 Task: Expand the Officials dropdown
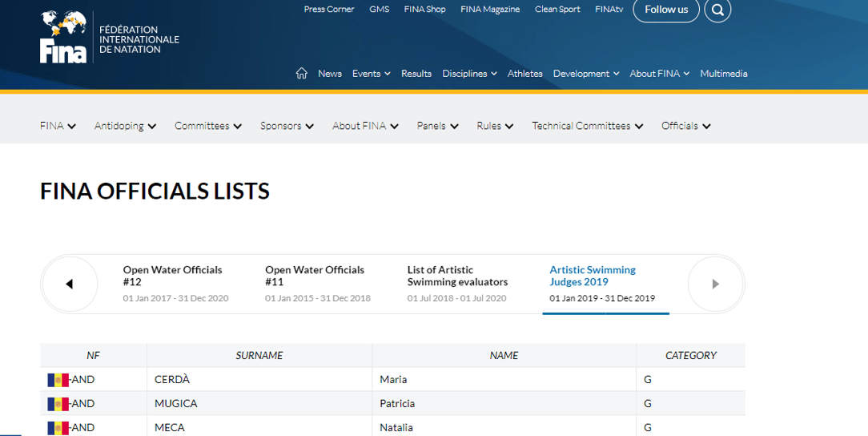coord(686,126)
